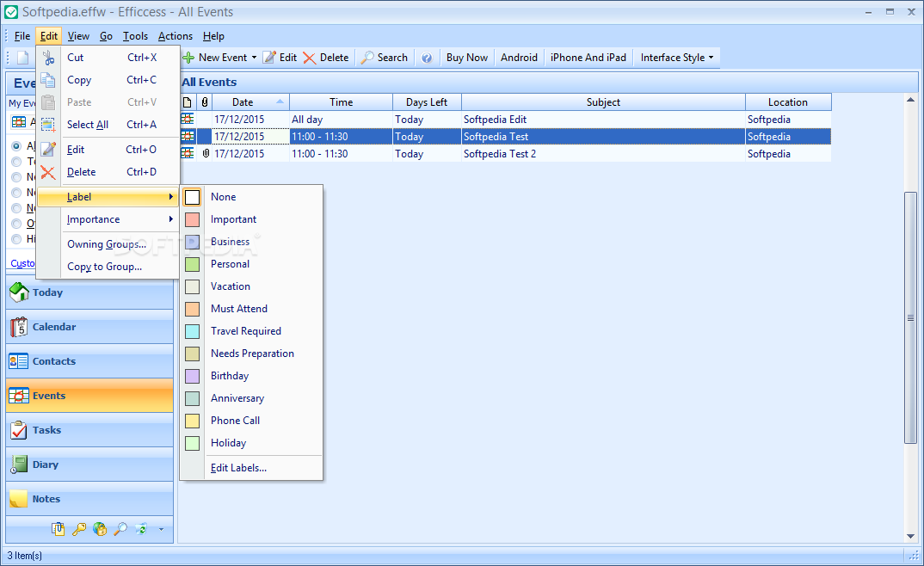Pick the Business label color swatch
Viewport: 924px width, 566px height.
(x=192, y=242)
